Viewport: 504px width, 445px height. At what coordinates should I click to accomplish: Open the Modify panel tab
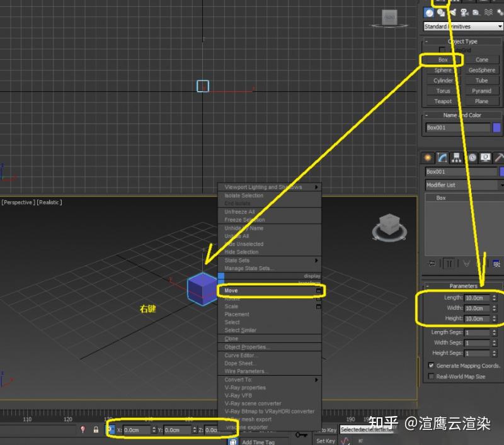(x=442, y=157)
